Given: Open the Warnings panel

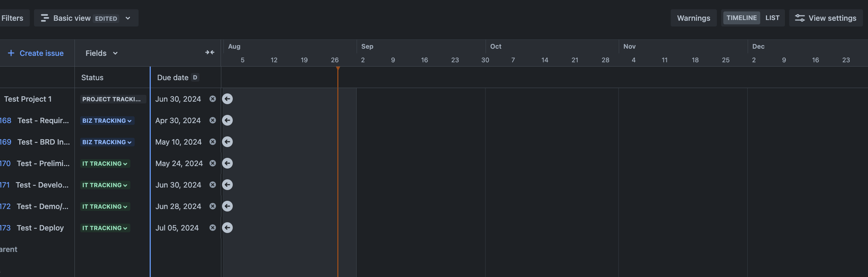Looking at the screenshot, I should (694, 18).
